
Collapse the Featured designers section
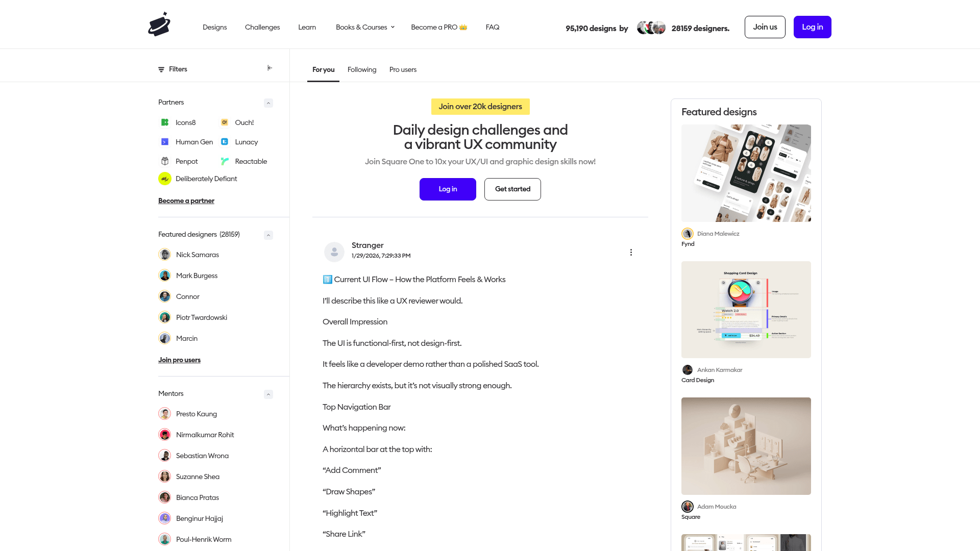click(x=268, y=235)
